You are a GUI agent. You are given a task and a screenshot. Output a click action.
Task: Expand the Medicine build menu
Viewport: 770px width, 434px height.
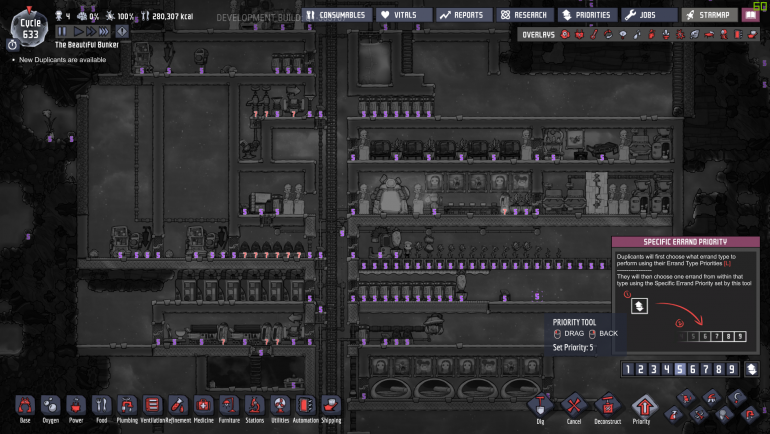(x=204, y=409)
